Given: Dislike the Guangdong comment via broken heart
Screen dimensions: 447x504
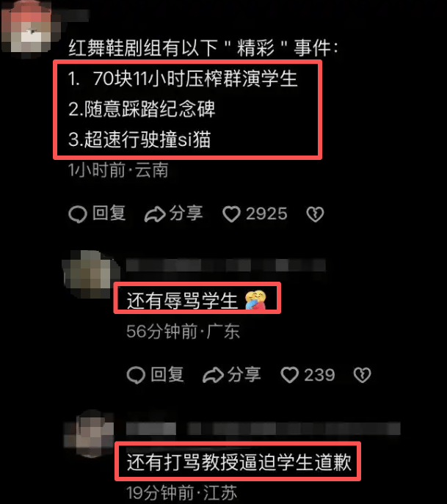Looking at the screenshot, I should point(362,375).
